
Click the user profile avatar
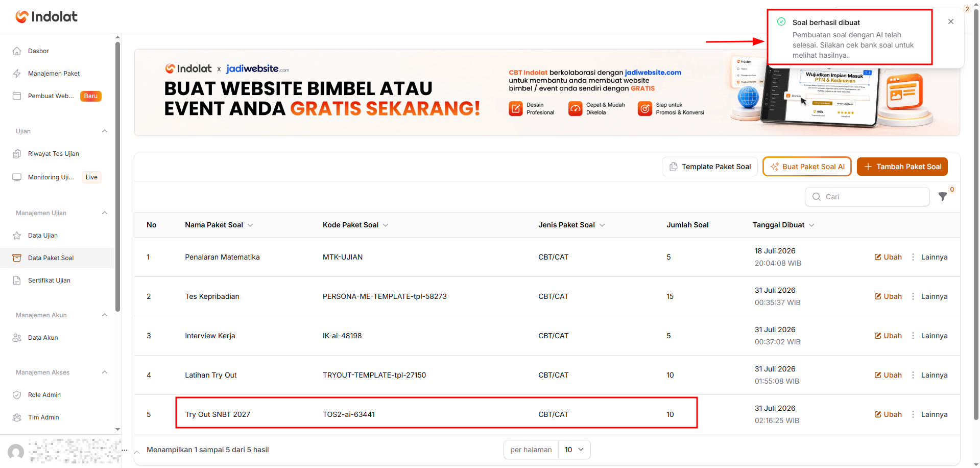16,452
